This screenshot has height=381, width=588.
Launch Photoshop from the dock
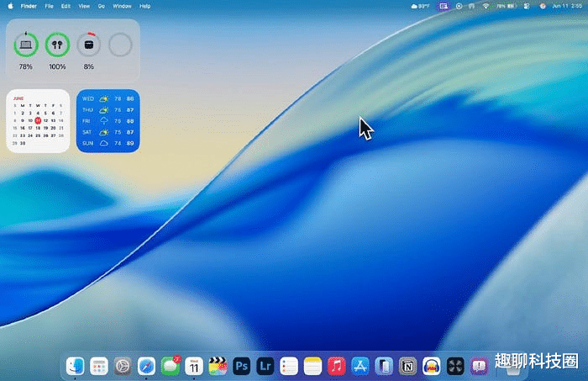tap(243, 366)
